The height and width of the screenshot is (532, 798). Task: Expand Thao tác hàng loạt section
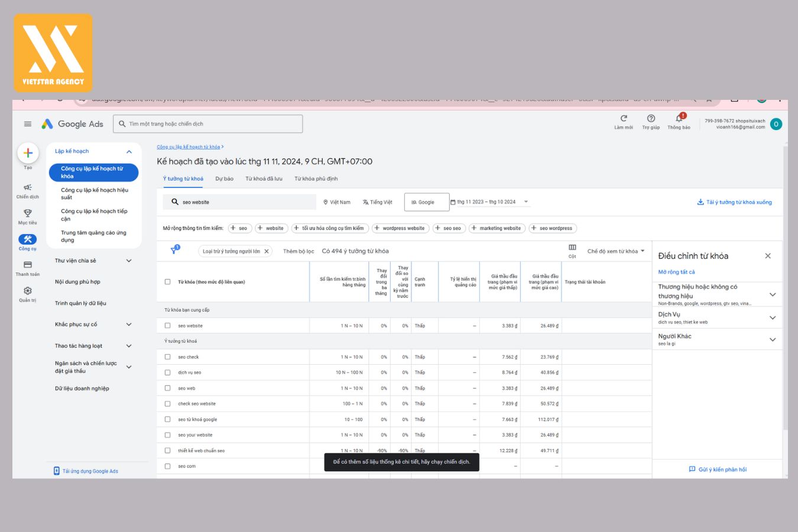(129, 346)
